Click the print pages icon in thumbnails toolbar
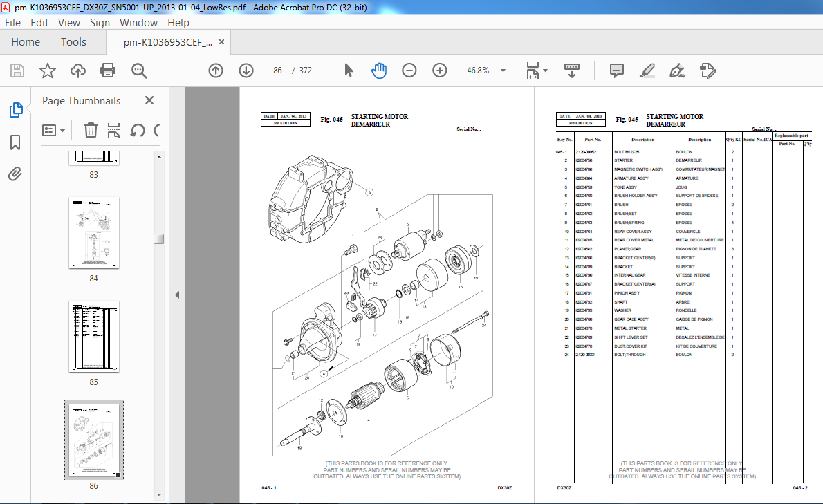 point(114,130)
